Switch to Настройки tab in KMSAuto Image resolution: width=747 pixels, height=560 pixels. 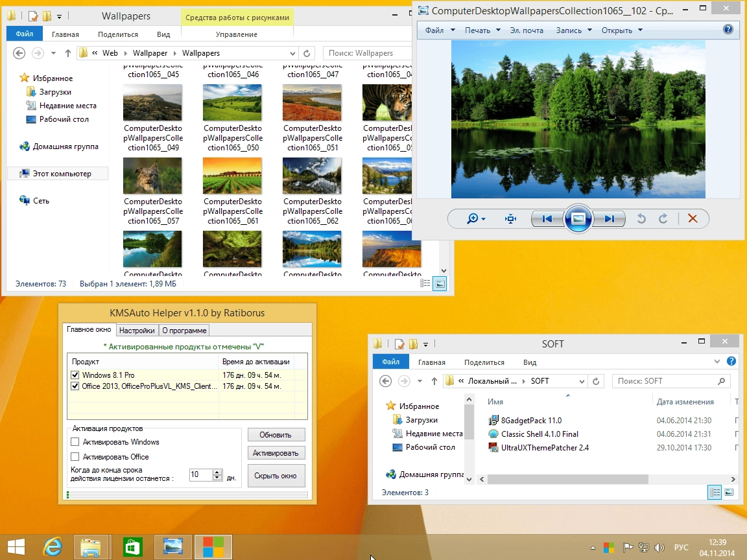tap(137, 330)
